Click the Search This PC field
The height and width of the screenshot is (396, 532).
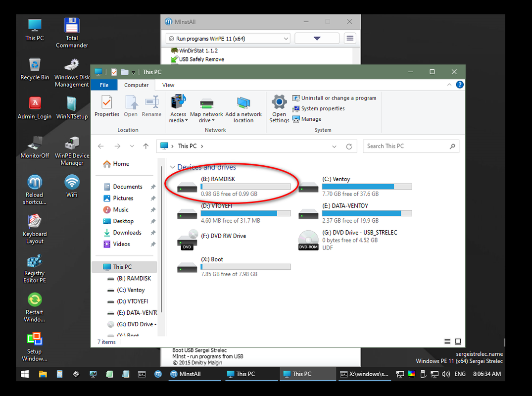(411, 146)
